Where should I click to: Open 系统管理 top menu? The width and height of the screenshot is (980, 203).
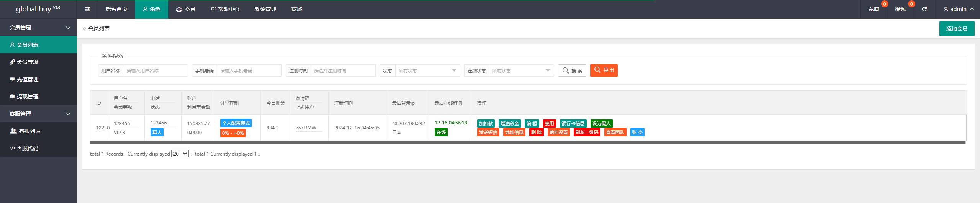pyautogui.click(x=265, y=9)
